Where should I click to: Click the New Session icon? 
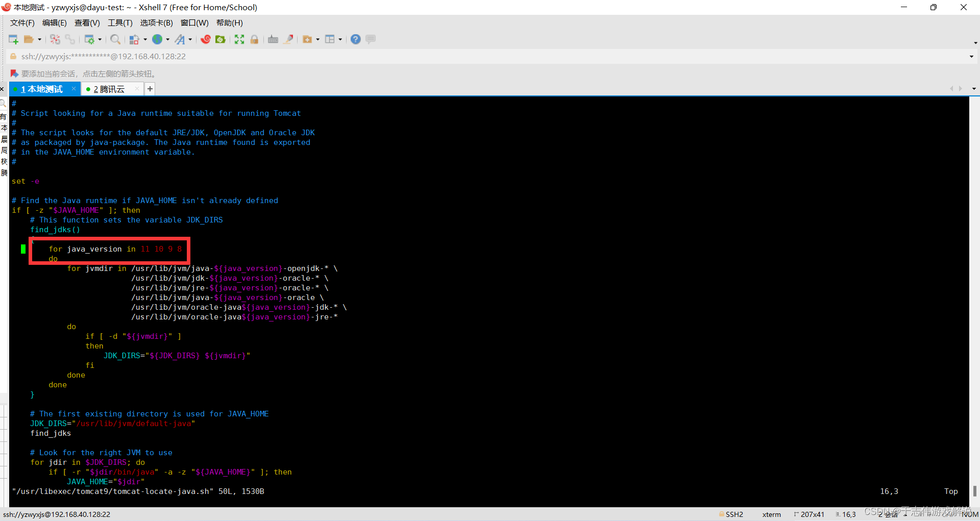pyautogui.click(x=13, y=39)
